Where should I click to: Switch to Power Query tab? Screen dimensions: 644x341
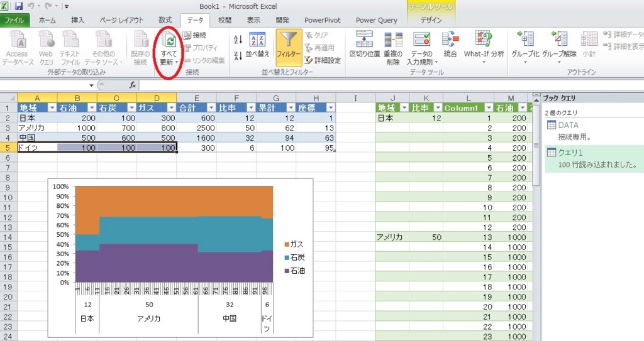click(377, 20)
